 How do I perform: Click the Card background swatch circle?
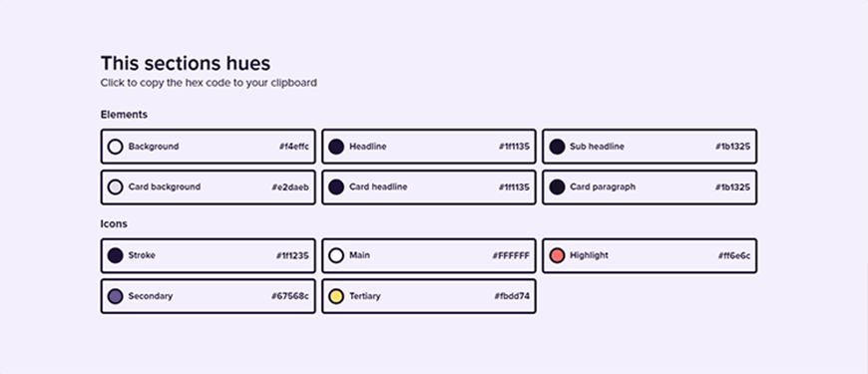pyautogui.click(x=115, y=187)
